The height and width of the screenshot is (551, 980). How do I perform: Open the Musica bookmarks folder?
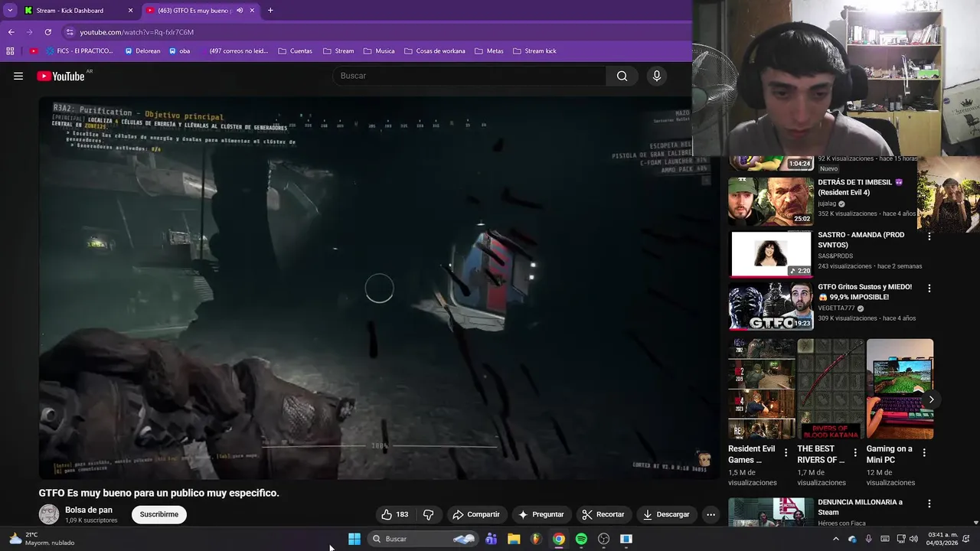pyautogui.click(x=379, y=51)
